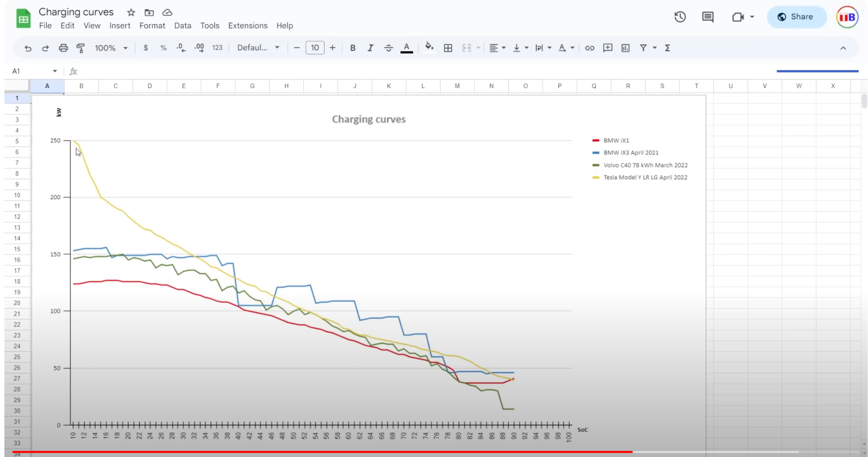Format as percent with percent icon
Image resolution: width=868 pixels, height=457 pixels.
[163, 48]
